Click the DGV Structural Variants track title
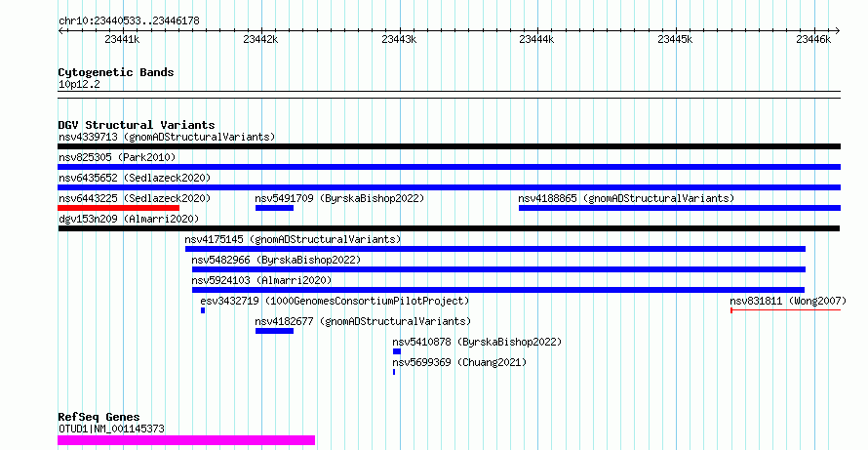The height and width of the screenshot is (450, 868). click(137, 125)
